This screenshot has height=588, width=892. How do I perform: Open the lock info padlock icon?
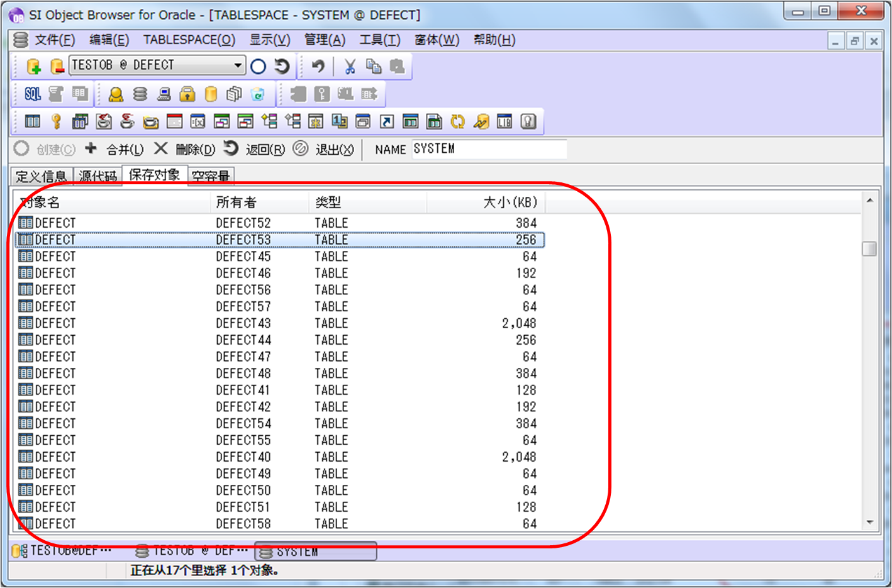(187, 94)
